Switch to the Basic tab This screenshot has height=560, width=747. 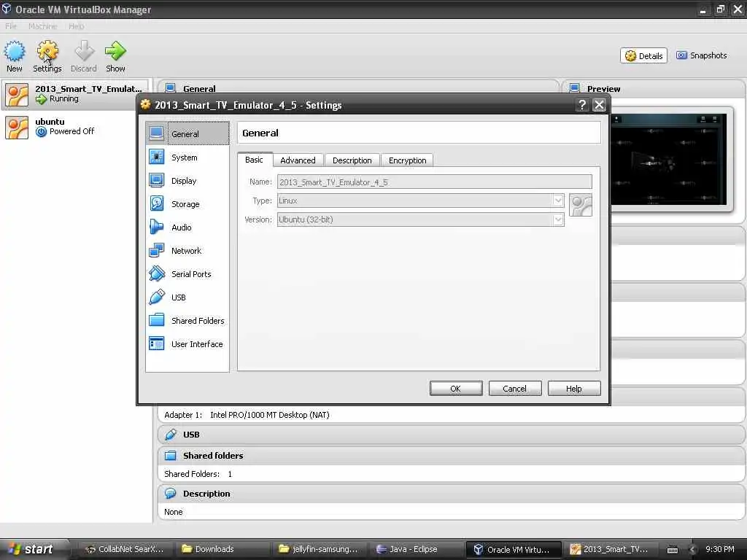255,160
